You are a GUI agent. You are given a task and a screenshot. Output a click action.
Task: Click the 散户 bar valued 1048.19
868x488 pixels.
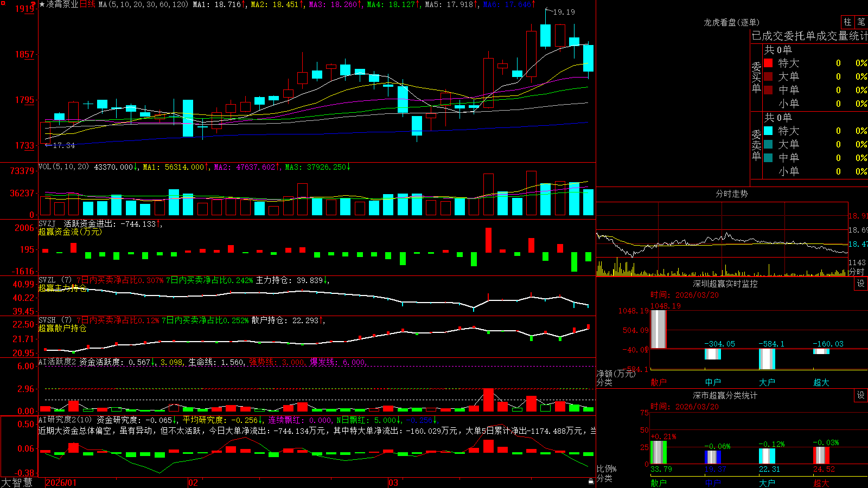click(659, 329)
